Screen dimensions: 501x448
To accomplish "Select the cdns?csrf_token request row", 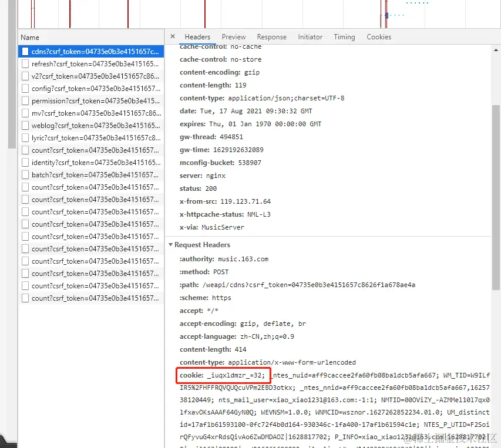I will [91, 52].
